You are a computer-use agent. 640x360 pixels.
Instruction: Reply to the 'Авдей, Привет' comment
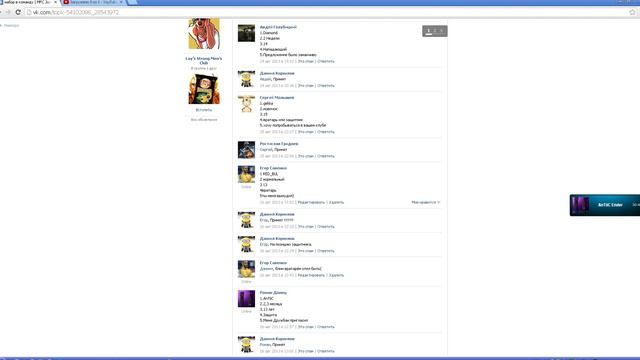[x=326, y=86]
